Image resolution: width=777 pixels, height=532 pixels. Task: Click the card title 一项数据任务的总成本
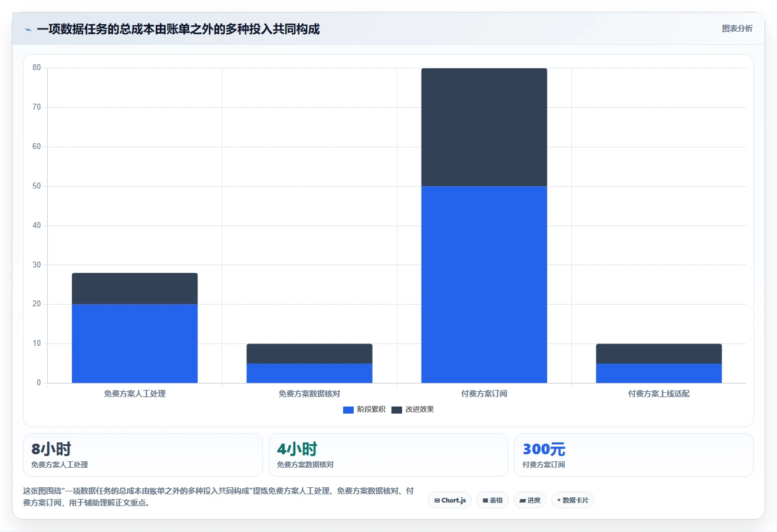pos(178,29)
